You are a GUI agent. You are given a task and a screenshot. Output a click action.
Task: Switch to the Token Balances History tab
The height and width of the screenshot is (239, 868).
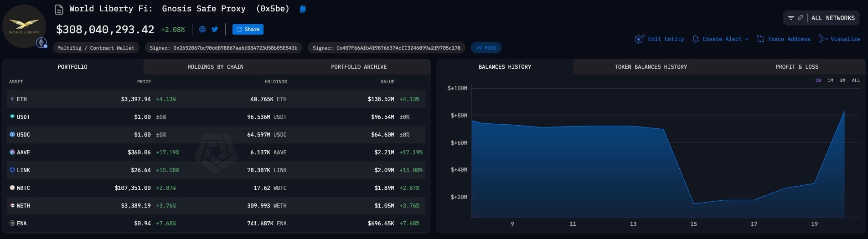651,66
